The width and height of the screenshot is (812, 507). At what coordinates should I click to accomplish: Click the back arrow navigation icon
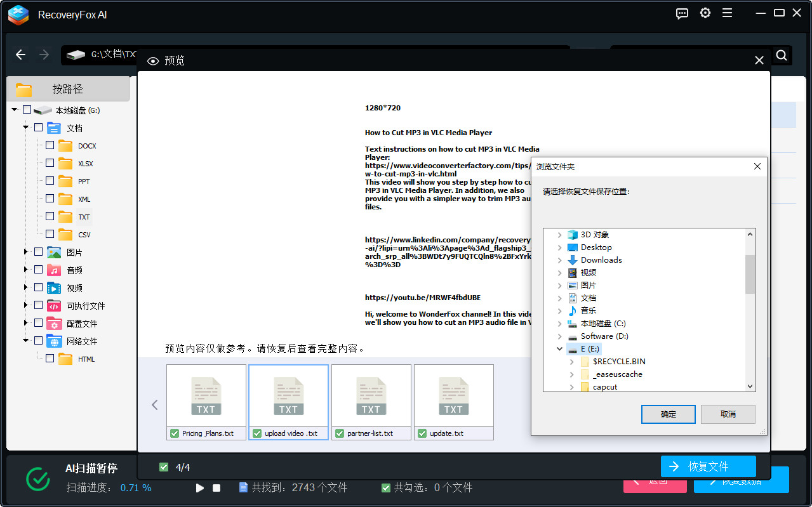point(20,55)
